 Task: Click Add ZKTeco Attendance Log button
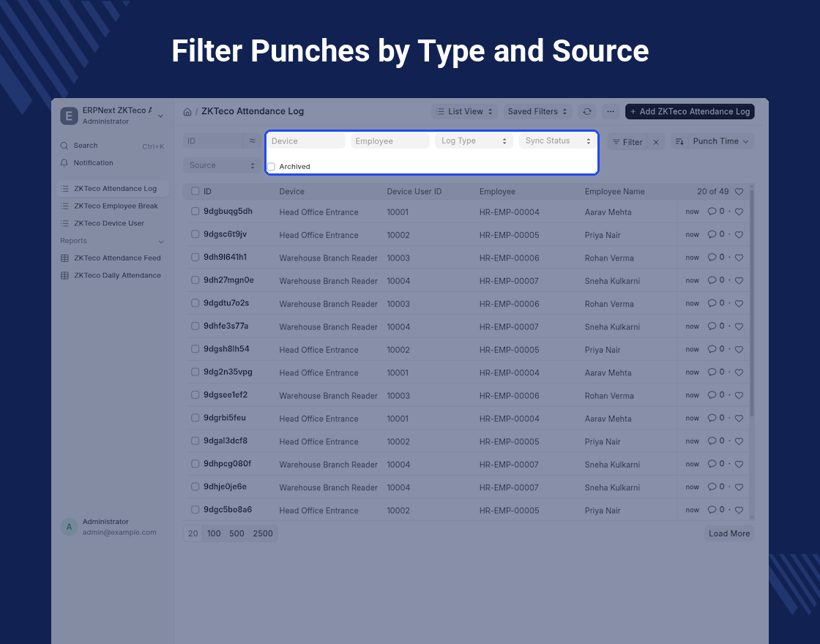tap(690, 111)
